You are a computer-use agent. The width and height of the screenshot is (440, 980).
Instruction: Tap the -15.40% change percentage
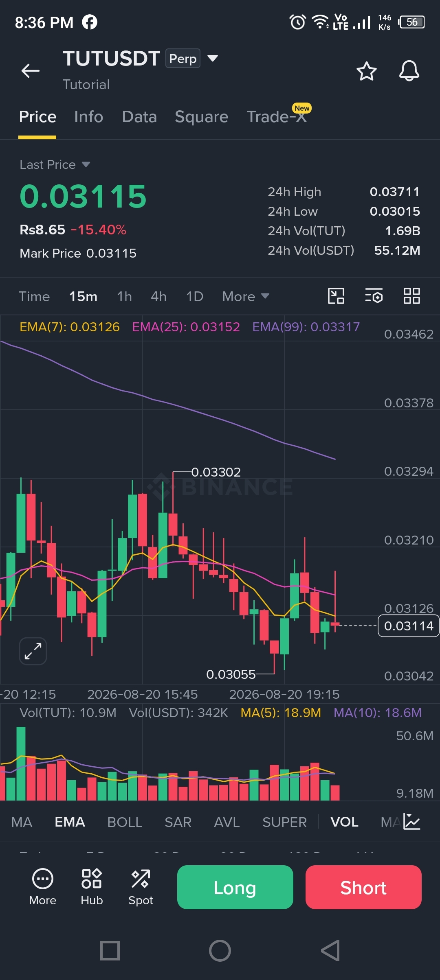[99, 230]
